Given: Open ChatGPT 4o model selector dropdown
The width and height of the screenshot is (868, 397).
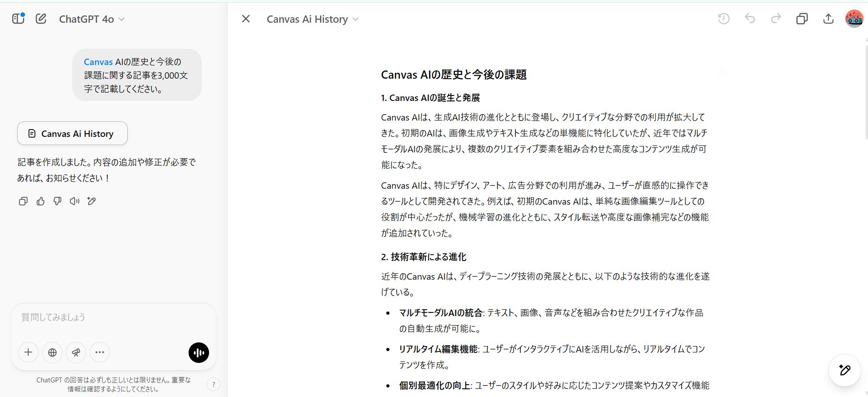Looking at the screenshot, I should (x=92, y=19).
